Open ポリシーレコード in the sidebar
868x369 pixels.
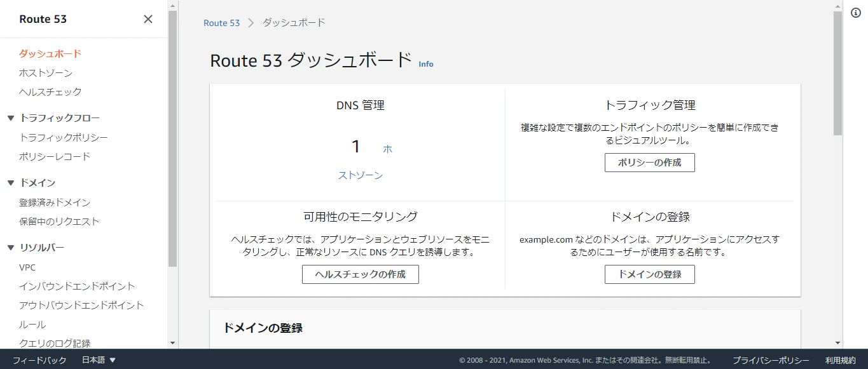point(55,157)
